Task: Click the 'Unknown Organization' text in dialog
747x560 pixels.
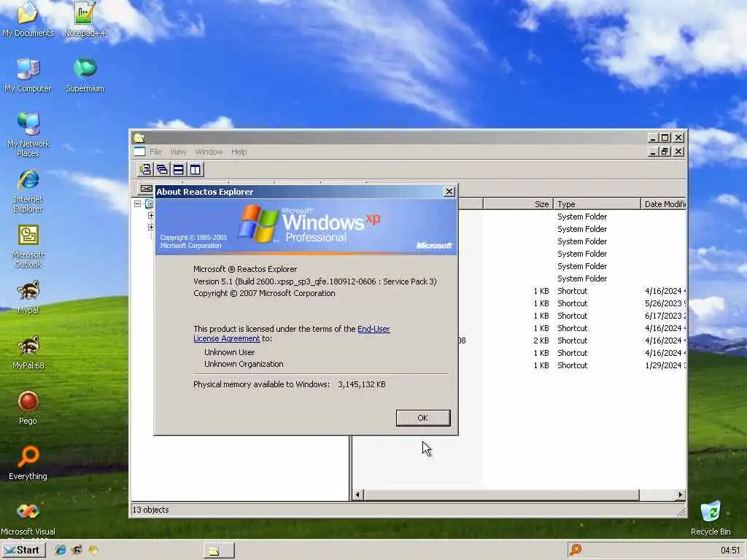Action: [x=244, y=364]
